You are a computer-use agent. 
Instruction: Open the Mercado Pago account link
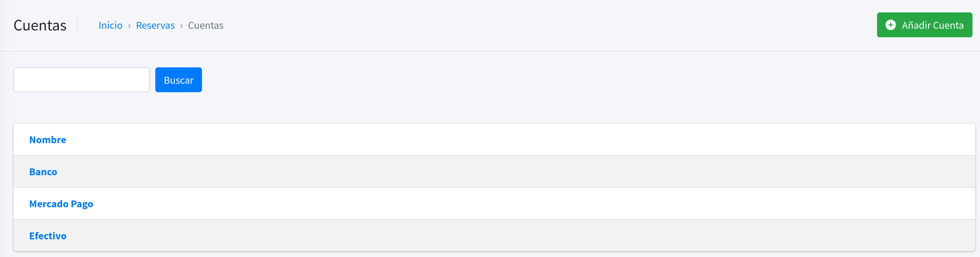coord(61,204)
